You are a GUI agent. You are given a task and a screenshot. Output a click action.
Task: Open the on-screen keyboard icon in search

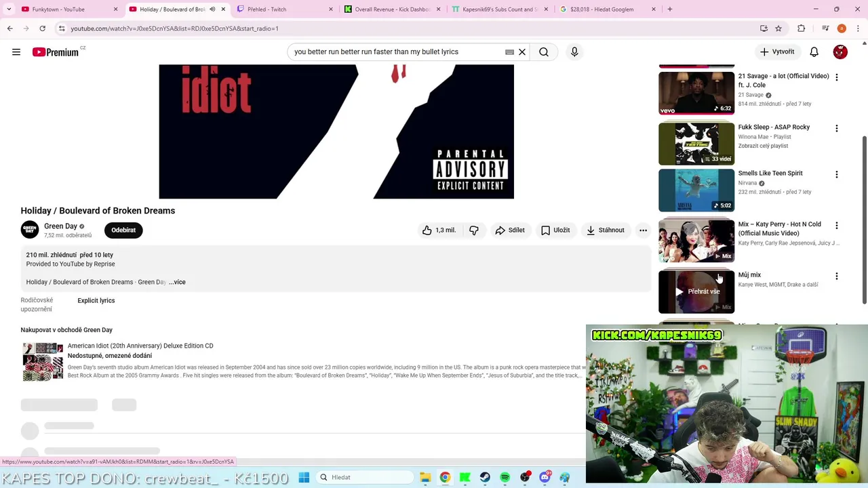pyautogui.click(x=509, y=52)
